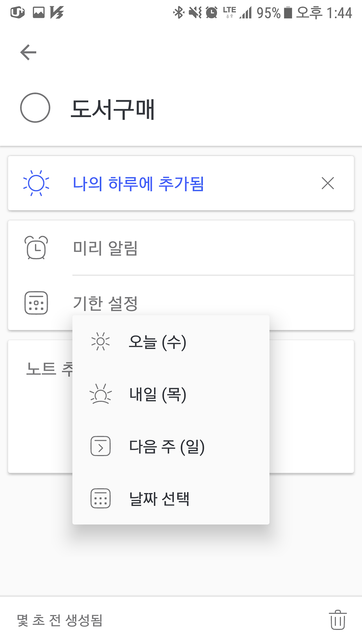362x644 pixels.
Task: Click the sunrise icon beside 내일
Action: tap(100, 394)
